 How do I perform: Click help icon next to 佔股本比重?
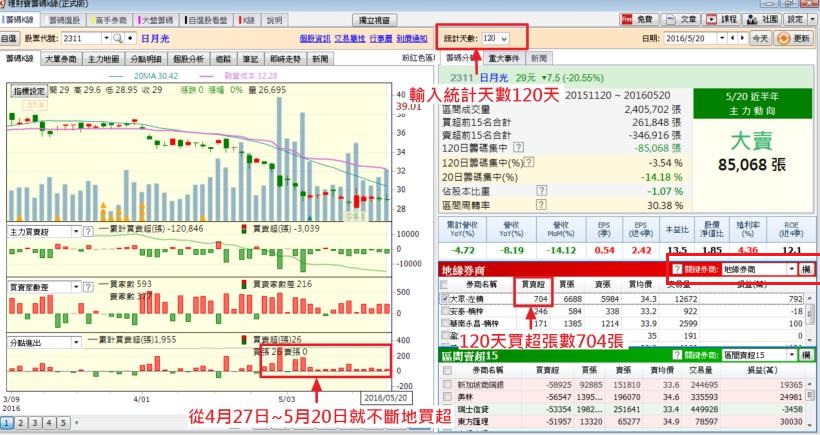541,191
